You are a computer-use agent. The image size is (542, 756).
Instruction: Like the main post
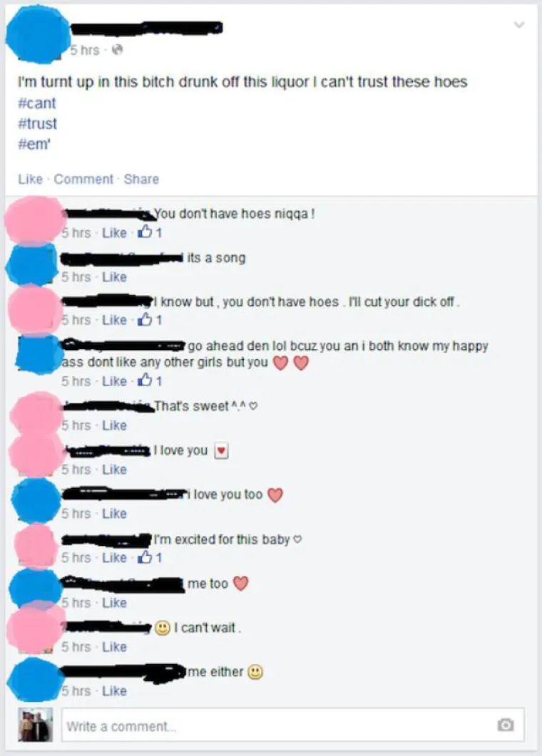pyautogui.click(x=31, y=179)
